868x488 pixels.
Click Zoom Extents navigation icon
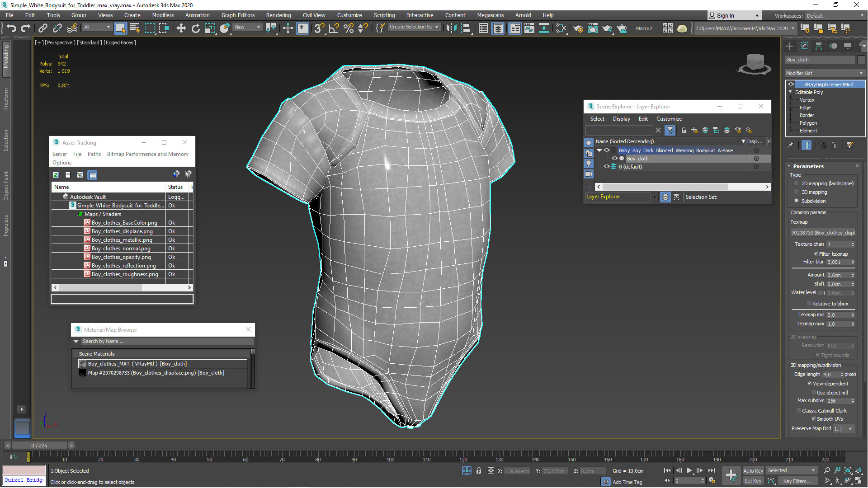click(848, 470)
